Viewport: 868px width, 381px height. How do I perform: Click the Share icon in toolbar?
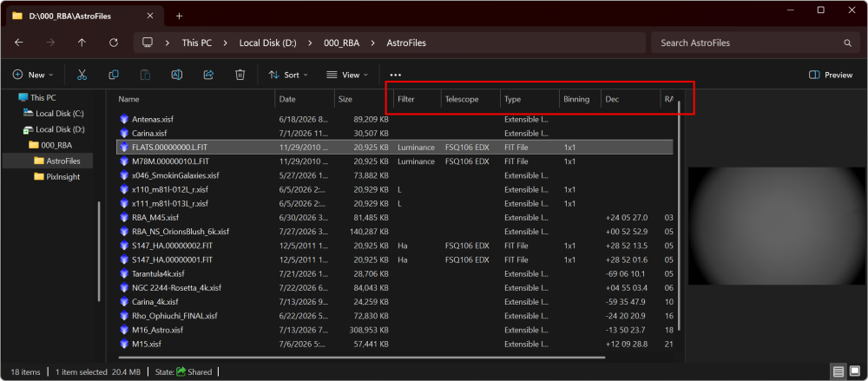pyautogui.click(x=208, y=75)
